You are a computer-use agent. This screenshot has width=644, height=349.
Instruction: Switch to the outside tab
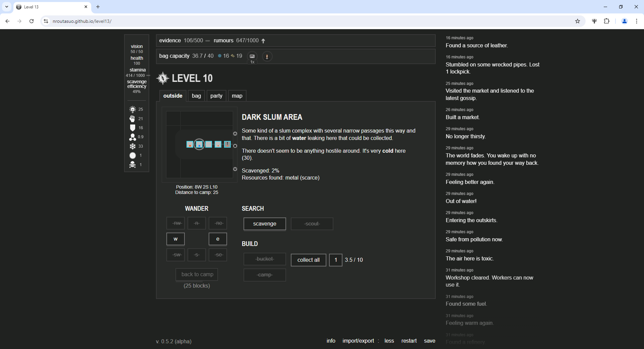tap(173, 96)
